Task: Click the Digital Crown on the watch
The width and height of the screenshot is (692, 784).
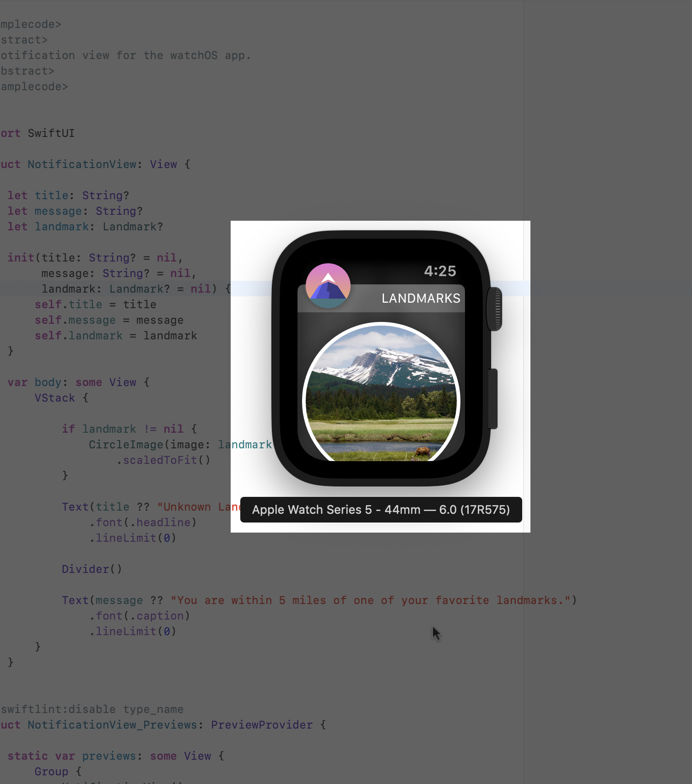Action: (x=494, y=309)
